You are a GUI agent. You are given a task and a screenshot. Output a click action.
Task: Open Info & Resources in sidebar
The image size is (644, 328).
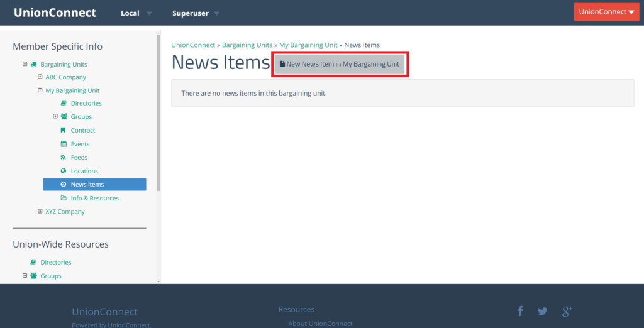click(x=95, y=198)
